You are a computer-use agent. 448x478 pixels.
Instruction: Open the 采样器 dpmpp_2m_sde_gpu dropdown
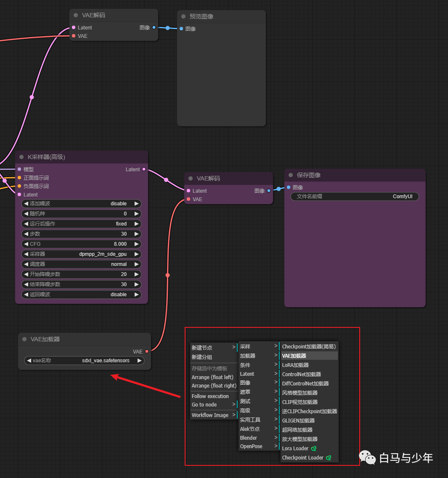(81, 254)
